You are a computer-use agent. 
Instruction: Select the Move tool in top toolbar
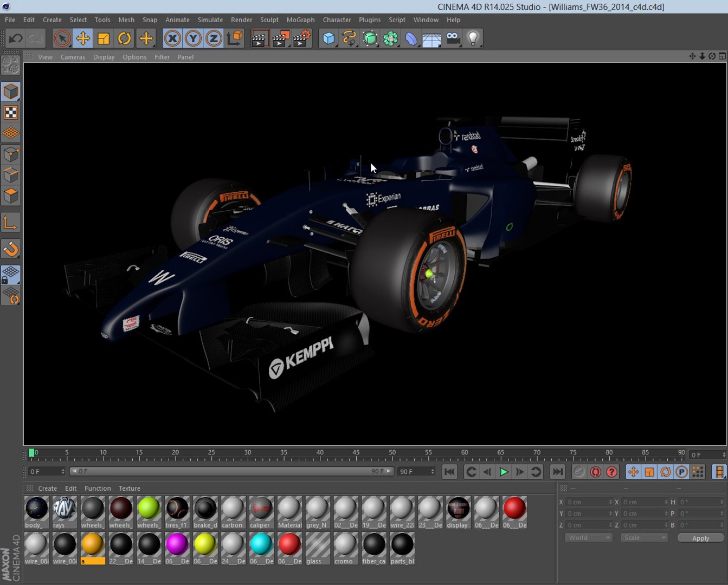tap(83, 38)
